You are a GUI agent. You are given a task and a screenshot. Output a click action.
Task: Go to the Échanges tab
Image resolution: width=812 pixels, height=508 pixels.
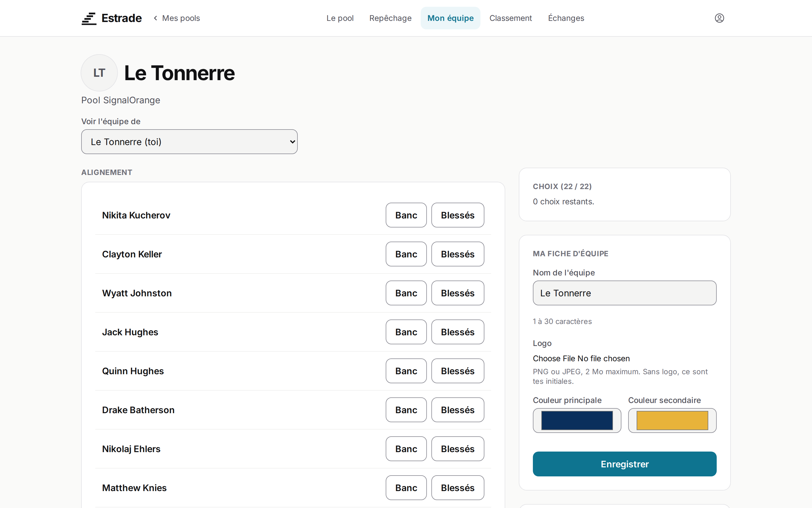566,18
